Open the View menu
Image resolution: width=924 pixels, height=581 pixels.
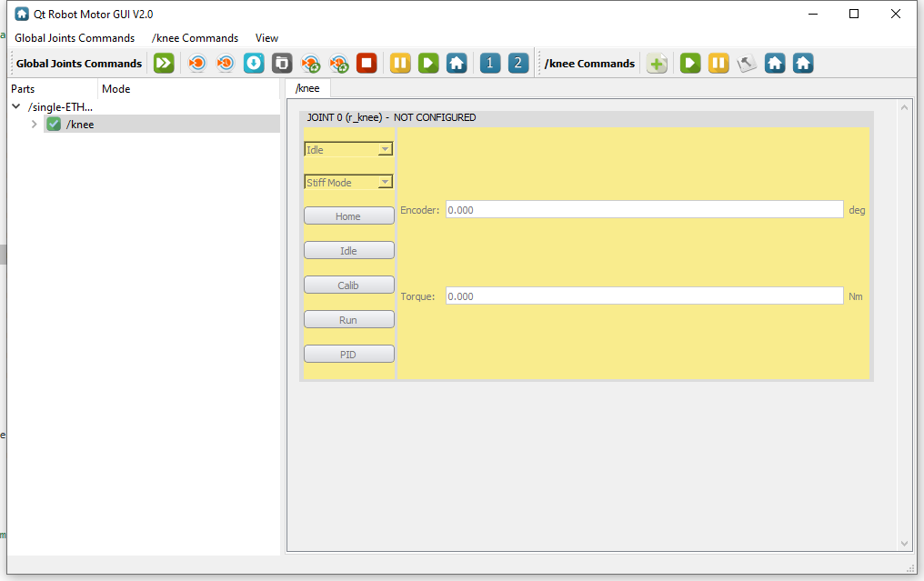coord(266,37)
